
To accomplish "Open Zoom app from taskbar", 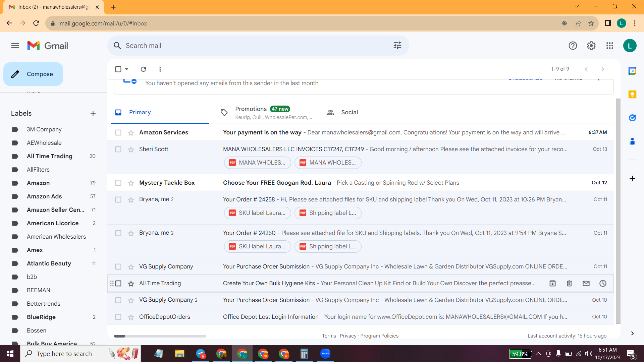I will [x=325, y=354].
